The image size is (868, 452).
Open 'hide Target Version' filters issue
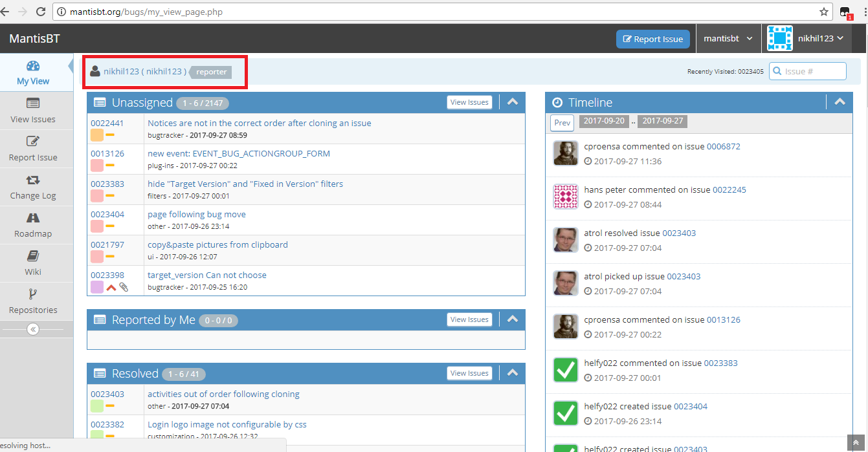pyautogui.click(x=245, y=184)
